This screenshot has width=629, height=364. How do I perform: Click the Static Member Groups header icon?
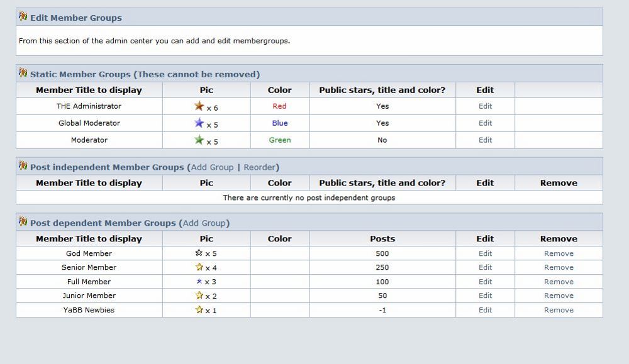tap(23, 74)
